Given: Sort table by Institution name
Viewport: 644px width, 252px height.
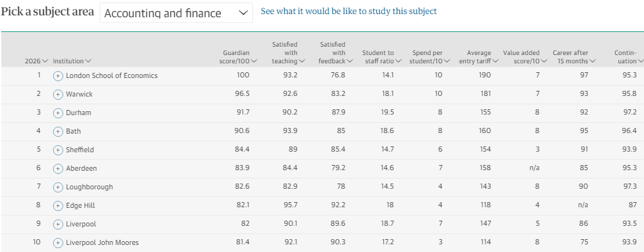Looking at the screenshot, I should (x=72, y=61).
